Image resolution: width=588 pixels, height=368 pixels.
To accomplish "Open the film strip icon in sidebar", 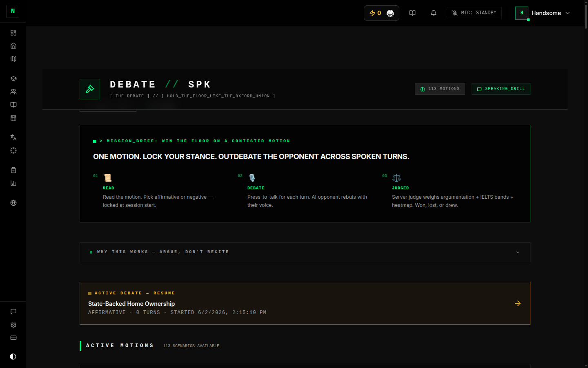I will 13,118.
